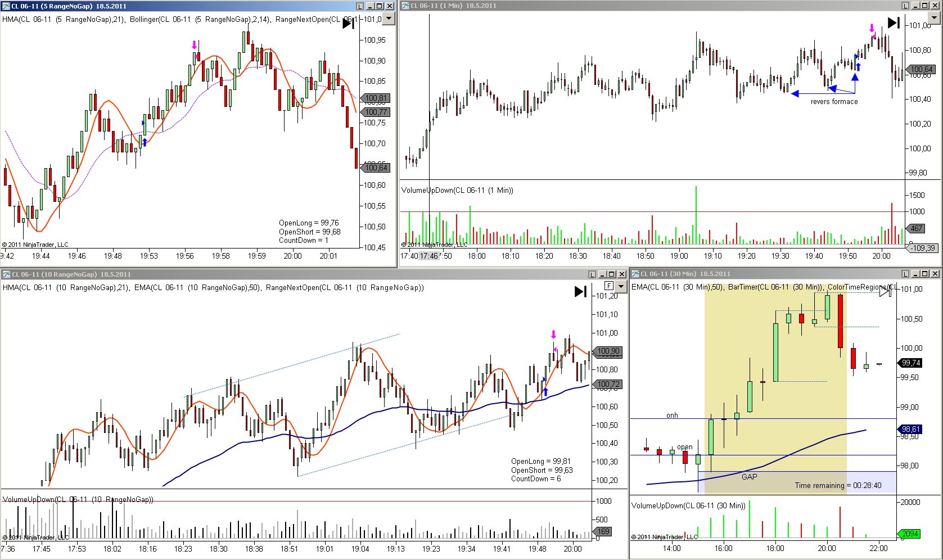
Task: Click the 18:00 time axis label in 30 Min chart
Action: pos(775,548)
